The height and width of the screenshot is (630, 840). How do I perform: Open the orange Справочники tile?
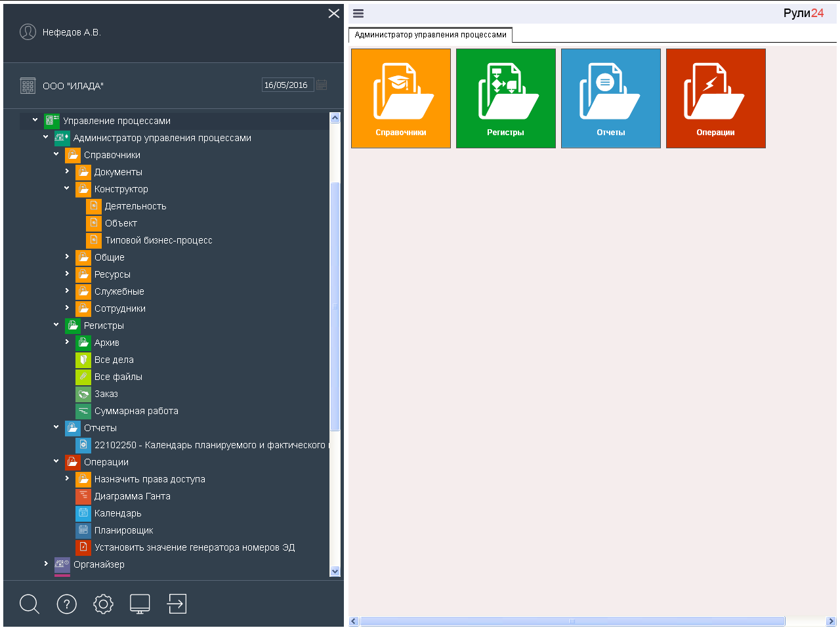[x=401, y=98]
